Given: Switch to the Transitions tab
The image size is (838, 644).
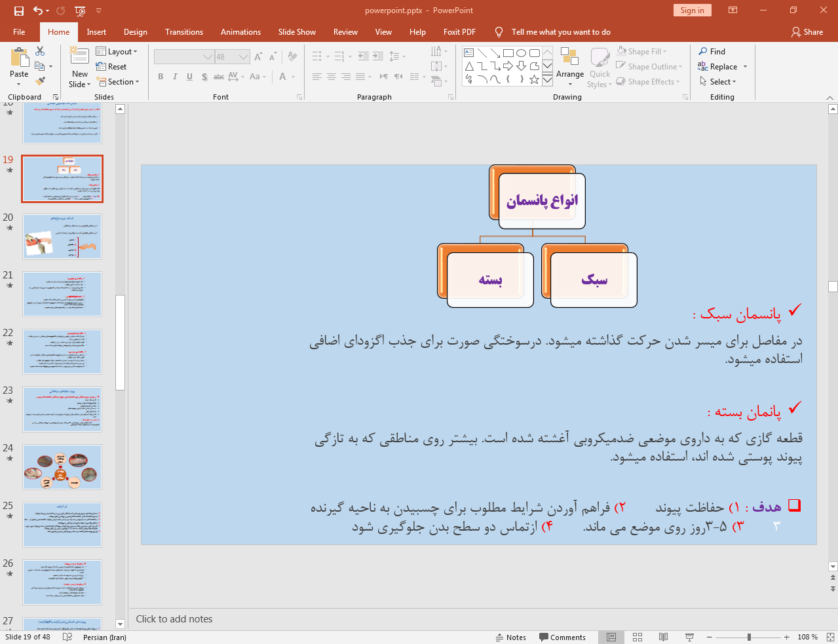Looking at the screenshot, I should pos(184,31).
